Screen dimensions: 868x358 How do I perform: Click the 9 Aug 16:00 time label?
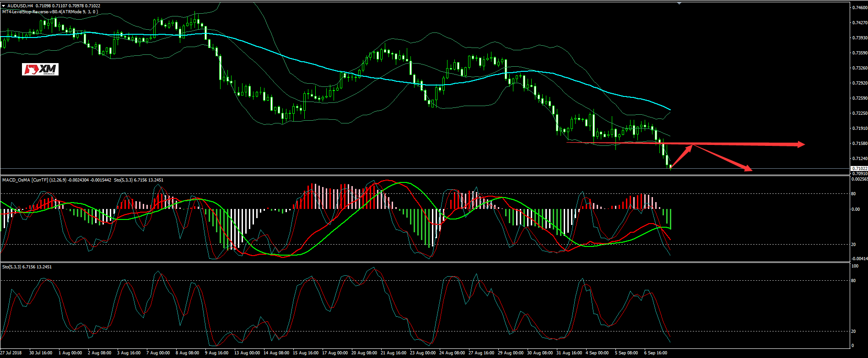216,353
